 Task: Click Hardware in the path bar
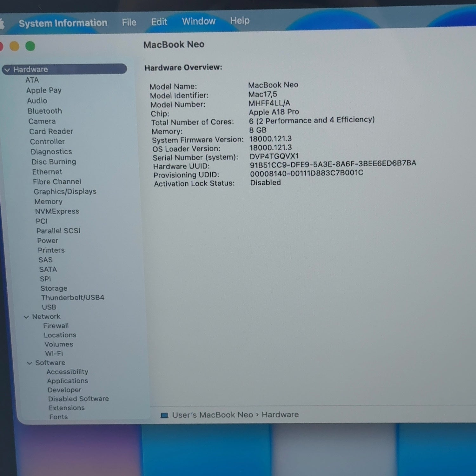point(280,414)
